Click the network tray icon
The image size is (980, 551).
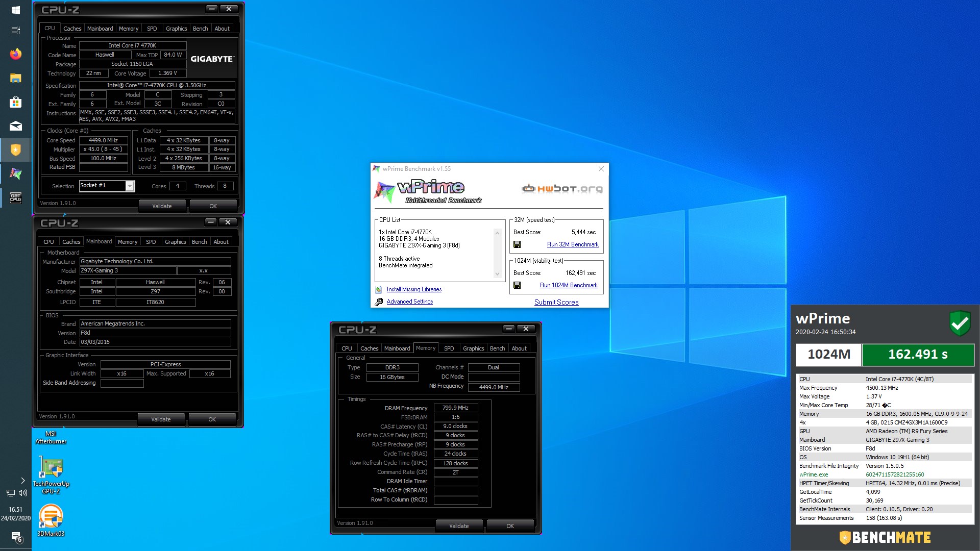point(10,493)
